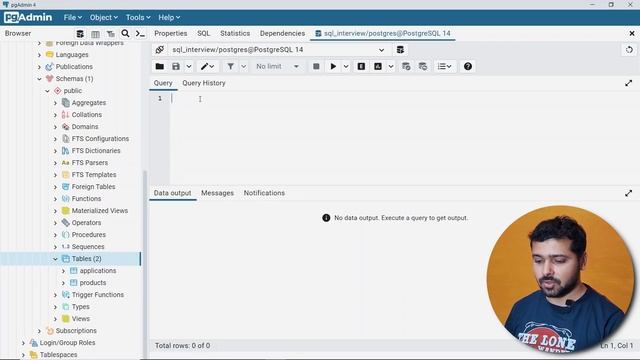
Task: Select the Query editor tab
Action: click(163, 83)
